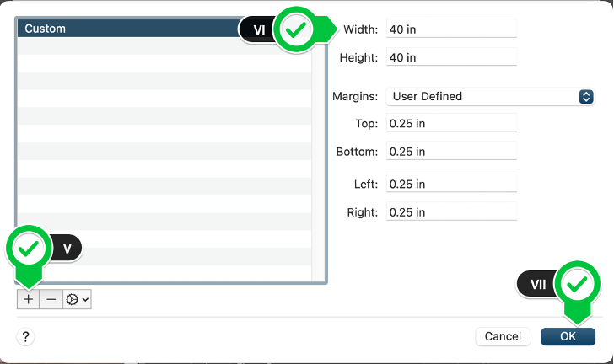Viewport: 614px width, 364px height.
Task: Open the gear action menu
Action: 77,299
